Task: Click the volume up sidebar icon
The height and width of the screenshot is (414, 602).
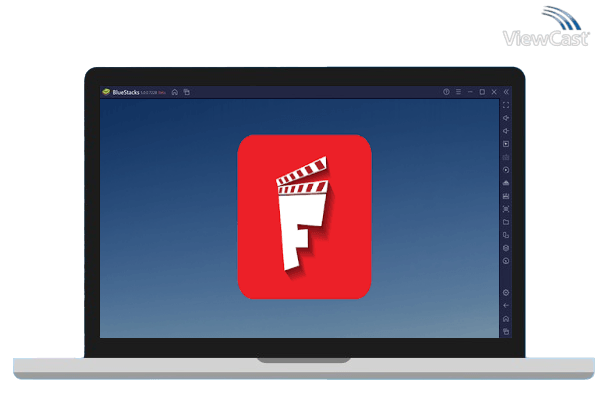Action: [506, 118]
